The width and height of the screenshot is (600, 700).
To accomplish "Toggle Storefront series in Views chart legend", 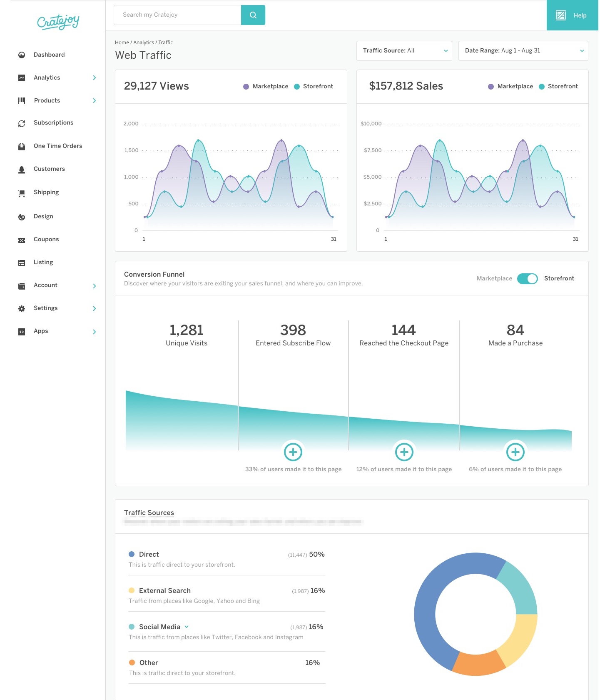I will tap(314, 87).
